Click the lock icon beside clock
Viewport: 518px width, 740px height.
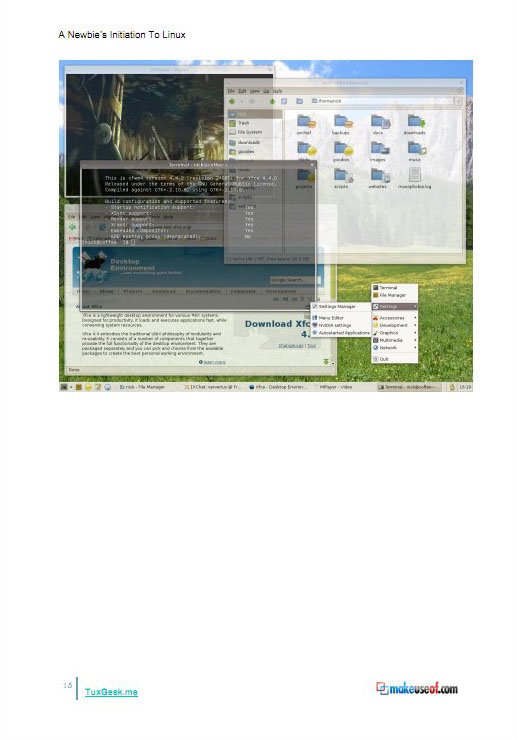coord(452,387)
